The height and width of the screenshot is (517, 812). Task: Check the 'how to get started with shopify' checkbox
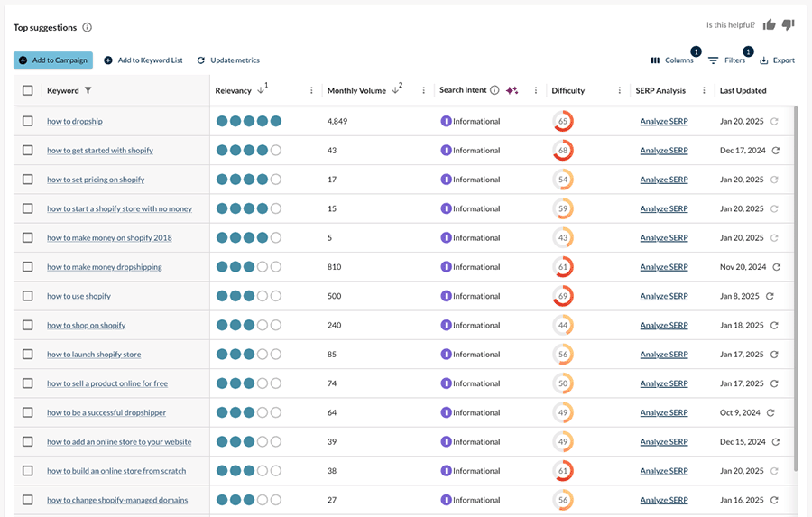click(x=28, y=151)
